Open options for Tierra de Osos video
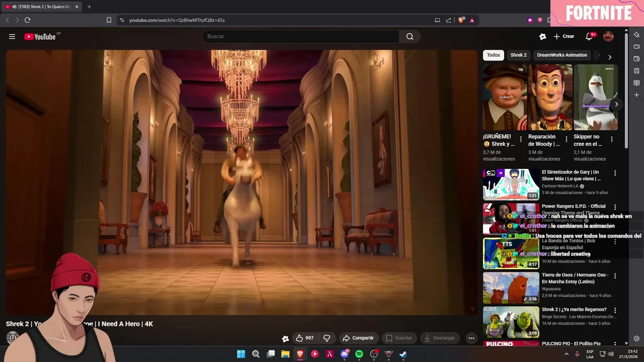The image size is (644, 362). (615, 276)
